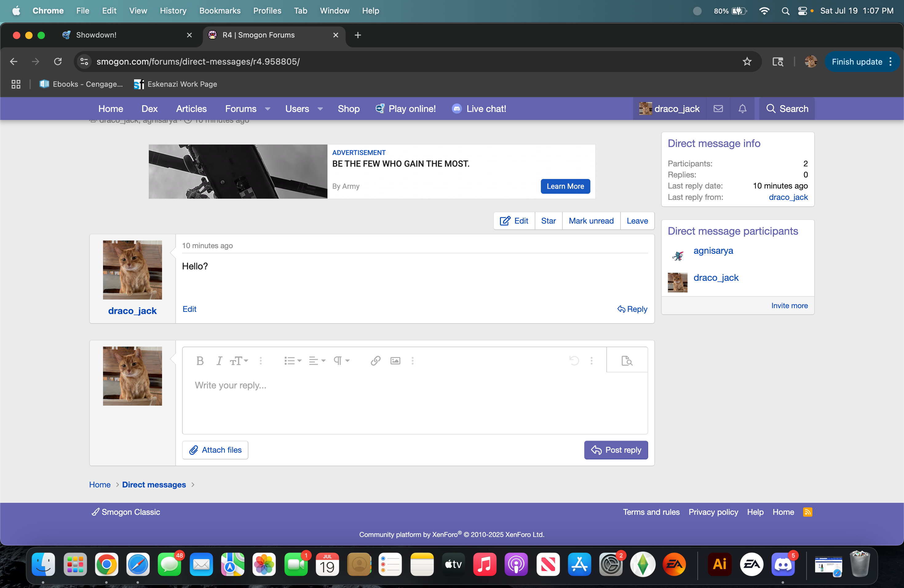Expand the Forums dropdown arrow

click(268, 109)
